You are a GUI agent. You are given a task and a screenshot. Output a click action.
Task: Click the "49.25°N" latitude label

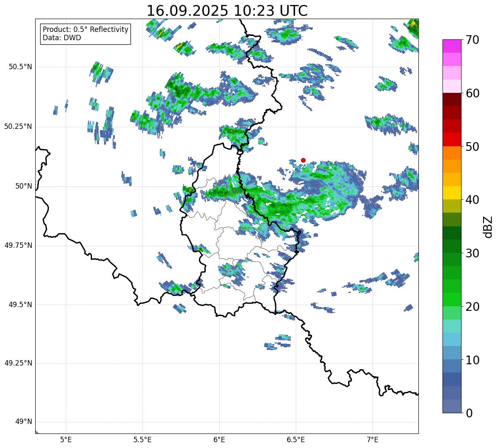click(18, 363)
